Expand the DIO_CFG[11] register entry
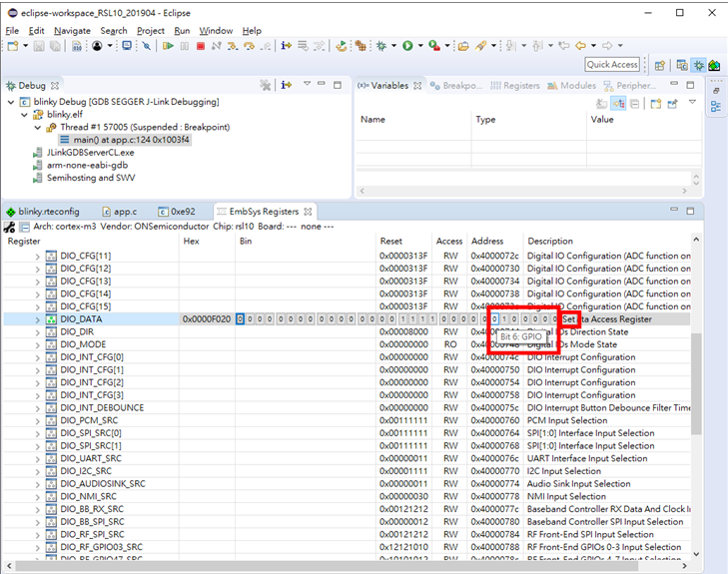 (39, 257)
